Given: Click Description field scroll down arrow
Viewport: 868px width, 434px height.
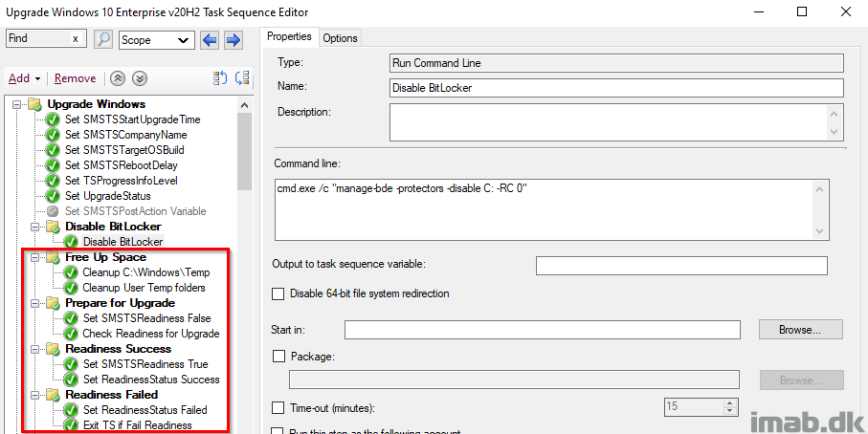Looking at the screenshot, I should (x=835, y=133).
